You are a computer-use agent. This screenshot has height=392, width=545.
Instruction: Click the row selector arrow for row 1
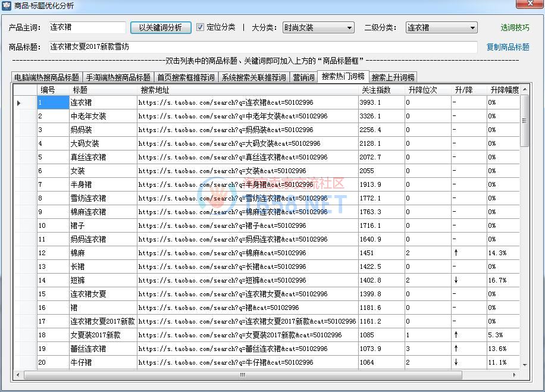[x=18, y=103]
